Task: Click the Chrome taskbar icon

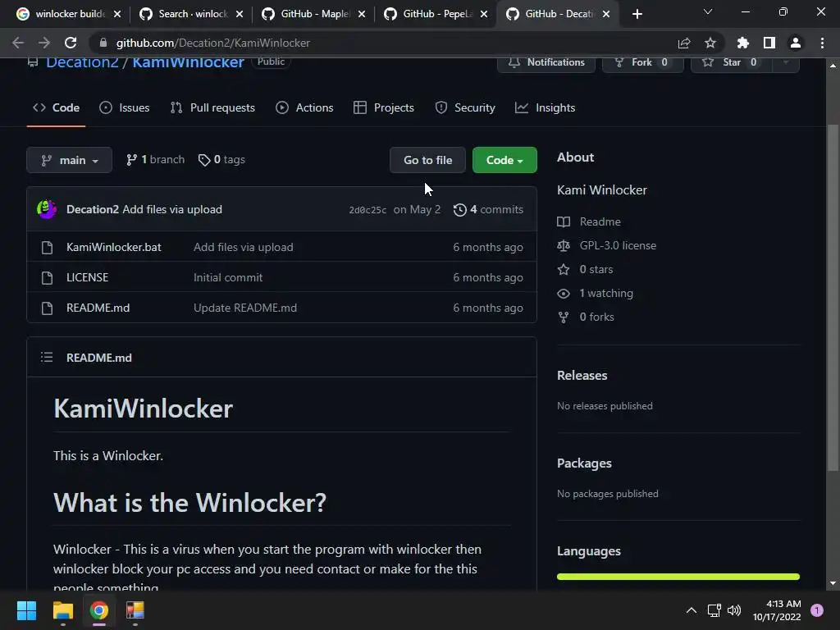Action: (99, 610)
